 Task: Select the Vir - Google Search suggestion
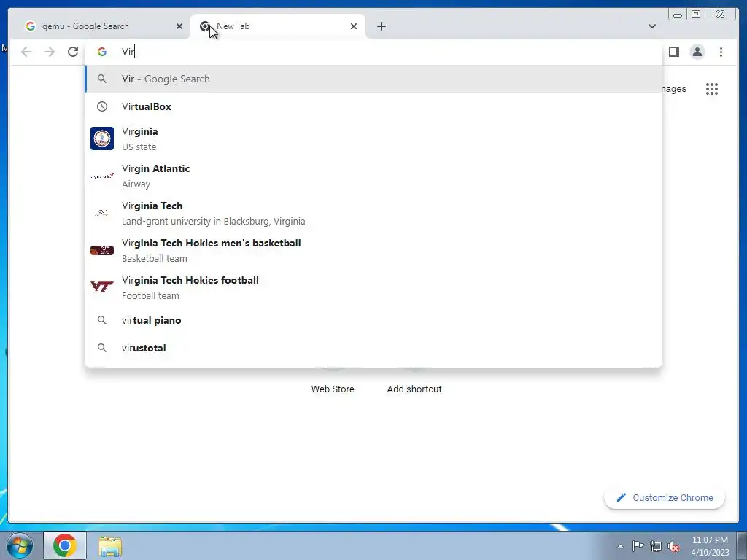pyautogui.click(x=373, y=79)
